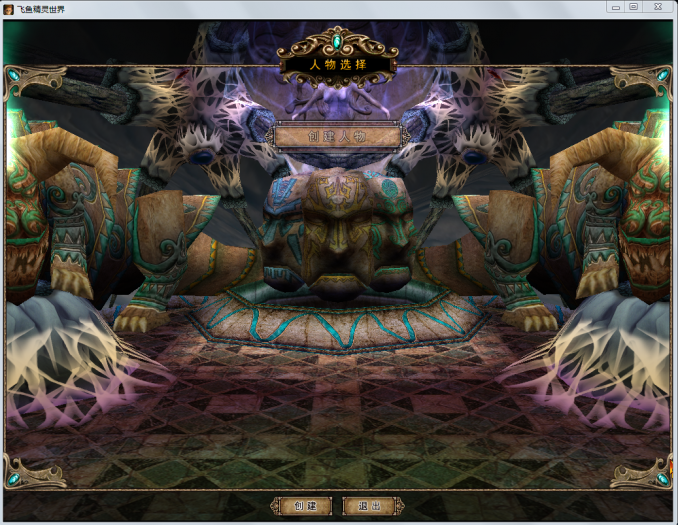Click the 创建人物 character slot button

point(338,135)
